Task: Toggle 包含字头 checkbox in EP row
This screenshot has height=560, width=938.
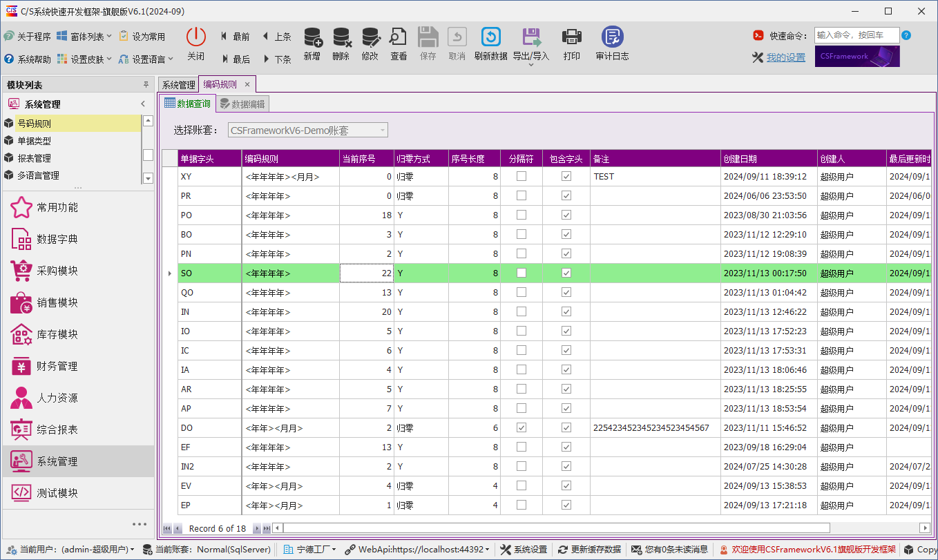Action: tap(566, 505)
